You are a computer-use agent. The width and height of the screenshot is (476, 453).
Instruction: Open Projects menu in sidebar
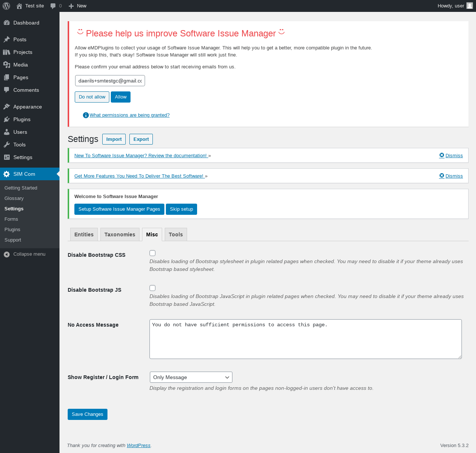tap(30, 52)
